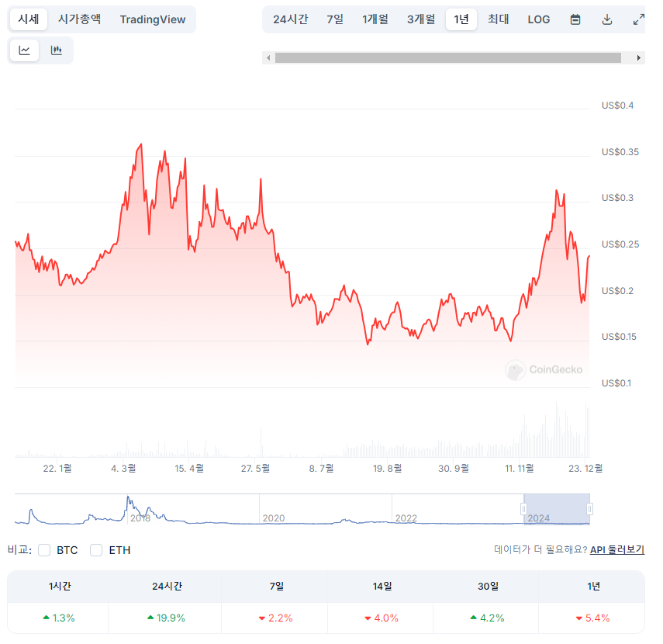Click the 14일 column header
663x644 pixels.
382,586
